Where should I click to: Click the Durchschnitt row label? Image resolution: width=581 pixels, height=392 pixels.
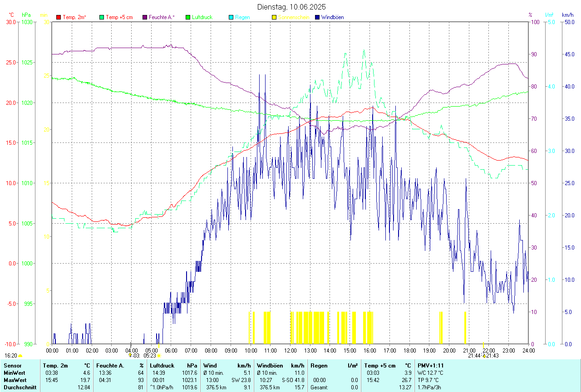click(x=19, y=387)
